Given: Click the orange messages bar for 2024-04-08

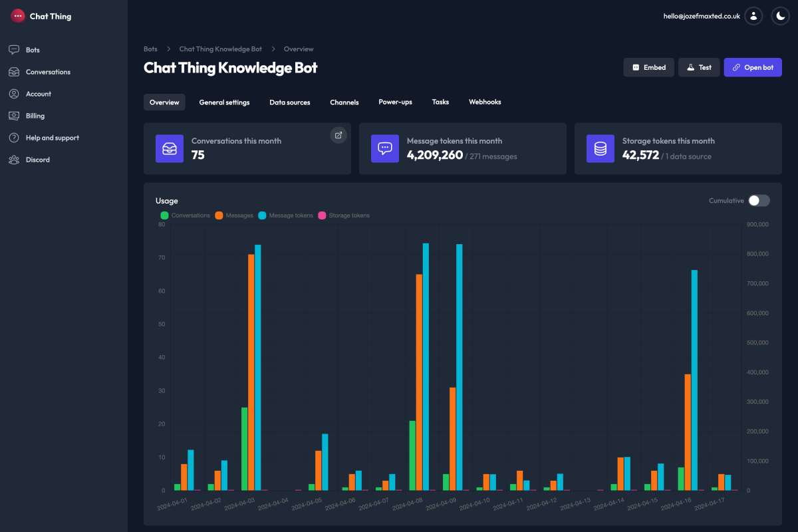Looking at the screenshot, I should coord(419,382).
